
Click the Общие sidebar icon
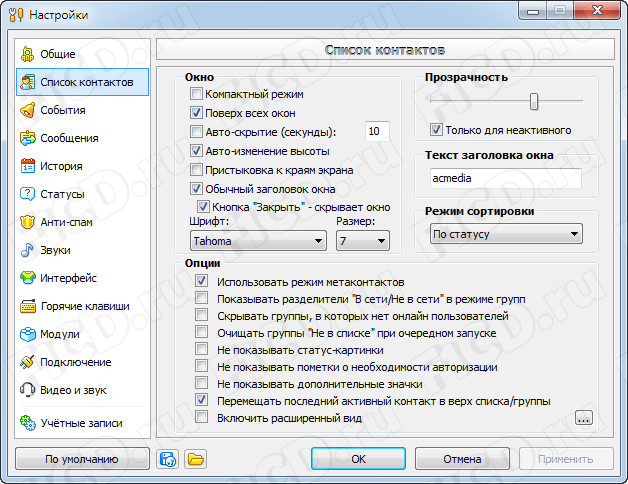tap(27, 54)
